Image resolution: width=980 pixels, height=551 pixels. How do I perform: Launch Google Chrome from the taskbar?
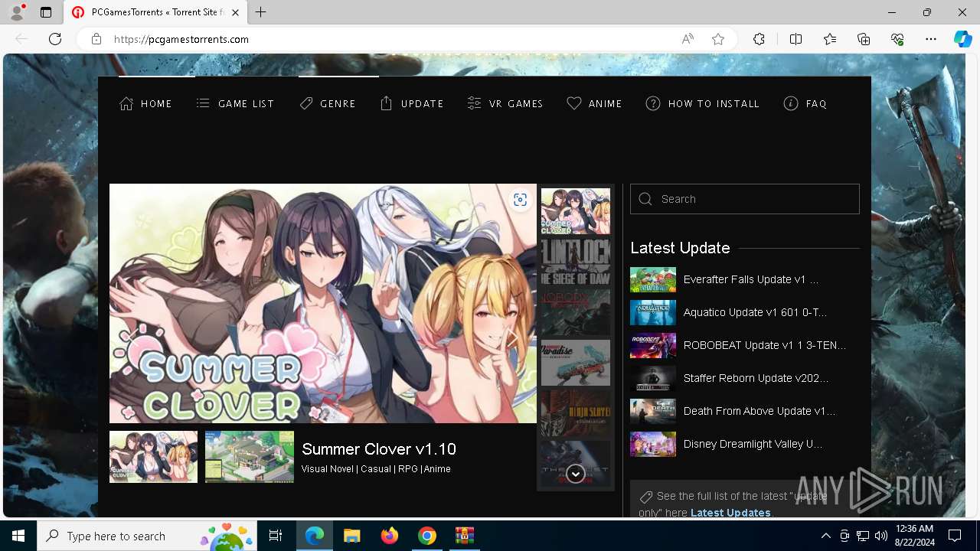tap(426, 536)
